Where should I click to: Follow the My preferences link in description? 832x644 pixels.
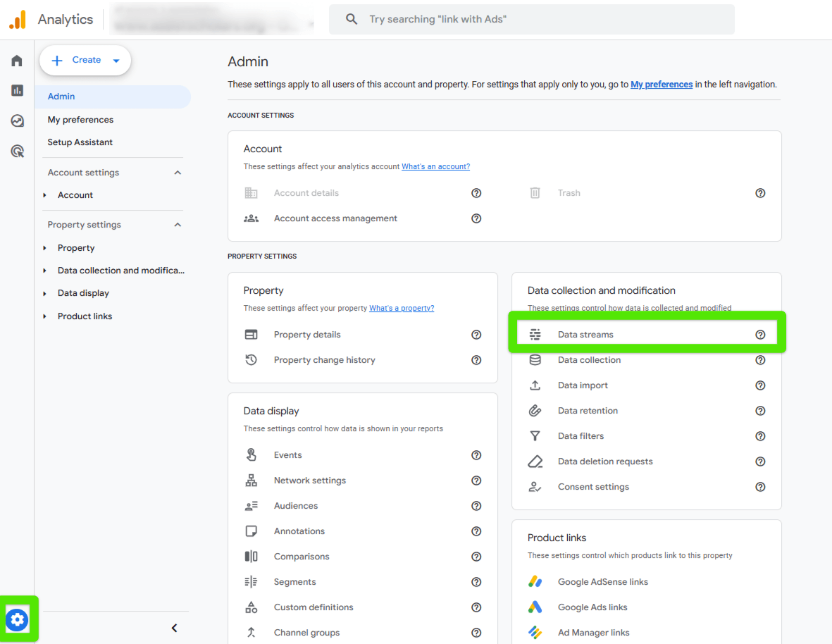(661, 85)
